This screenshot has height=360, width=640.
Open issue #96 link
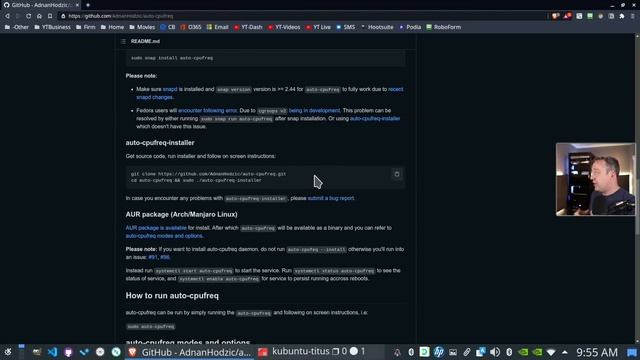pos(165,257)
